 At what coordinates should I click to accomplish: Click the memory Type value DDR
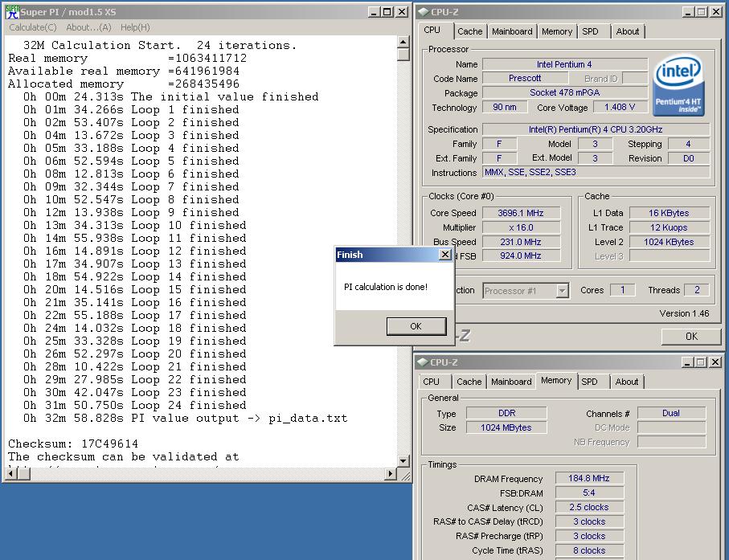507,413
